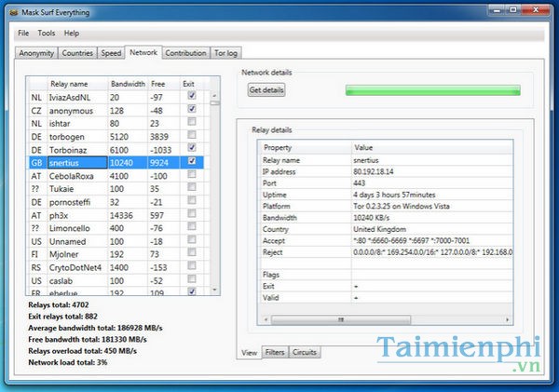Switch to the Anonymity tab

pos(37,53)
